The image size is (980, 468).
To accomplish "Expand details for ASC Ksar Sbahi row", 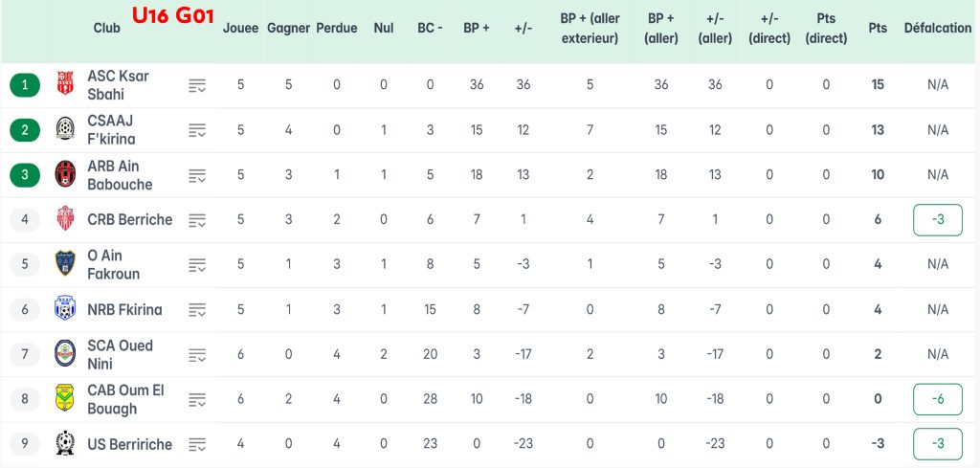I will click(197, 85).
